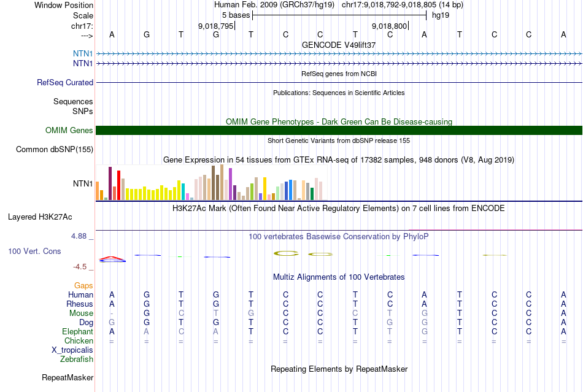Click the dark green OMIM gene bar
The height and width of the screenshot is (392, 583).
tap(339, 131)
